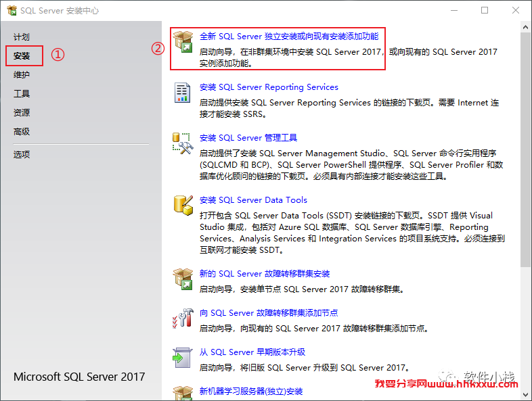Click the Reporting Services document icon
The width and height of the screenshot is (532, 401).
coord(182,93)
